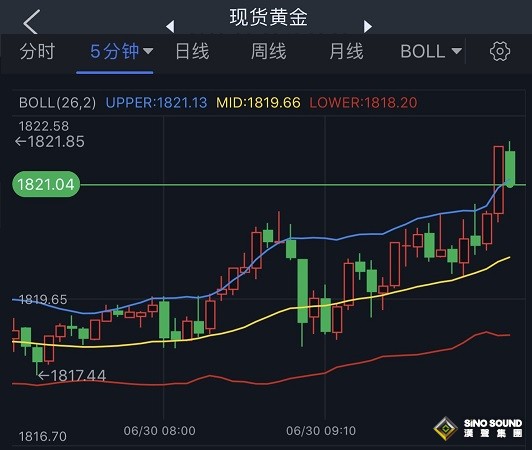Tap the 1816.70 axis label
Image resolution: width=532 pixels, height=450 pixels.
coord(43,436)
